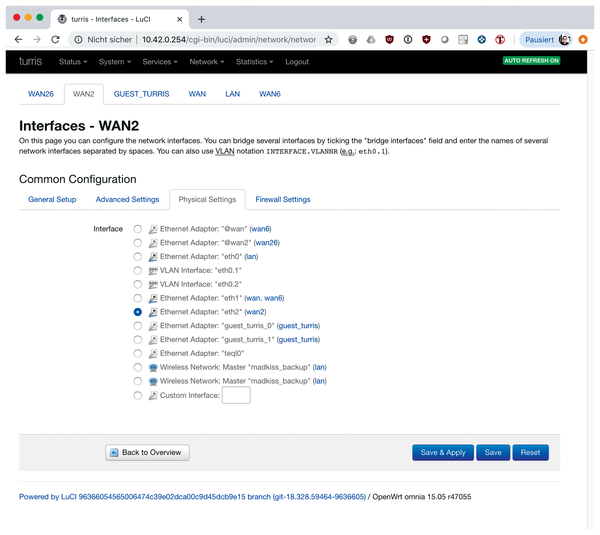Click the red uBlock shield extension icon
The image size is (600, 535).
pyautogui.click(x=389, y=39)
